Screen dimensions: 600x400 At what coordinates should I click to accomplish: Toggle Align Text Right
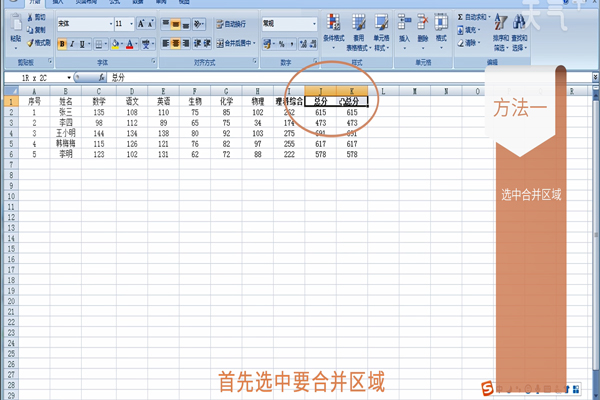[185, 43]
